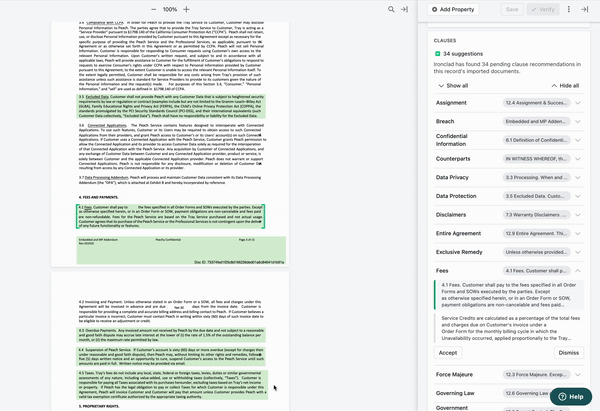Viewport: 600px width, 411px height.
Task: Click the highlighted 4.3 Overdue Payments paragraph
Action: coord(171,335)
